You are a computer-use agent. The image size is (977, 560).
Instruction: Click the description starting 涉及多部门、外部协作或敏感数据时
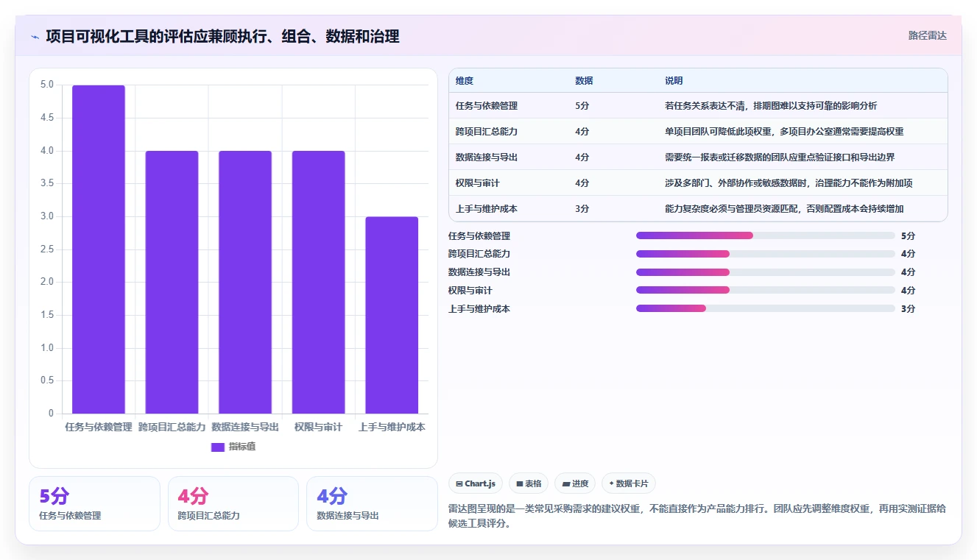[x=789, y=183]
